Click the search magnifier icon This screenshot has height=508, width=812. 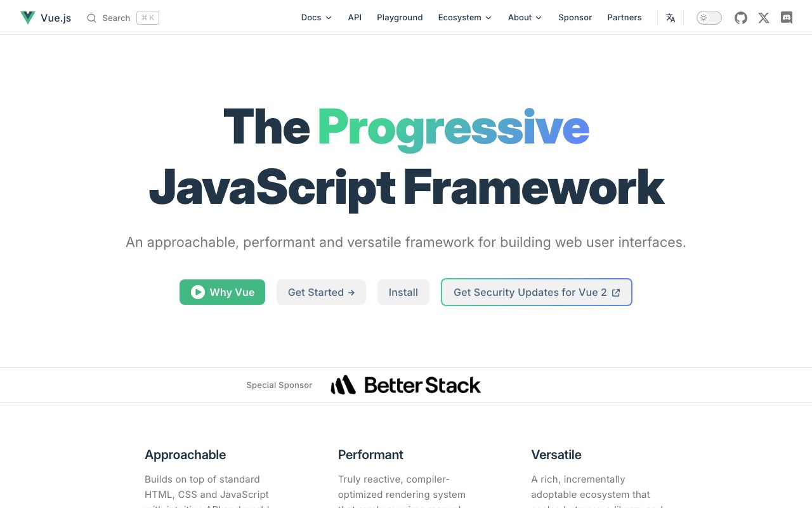click(x=91, y=18)
